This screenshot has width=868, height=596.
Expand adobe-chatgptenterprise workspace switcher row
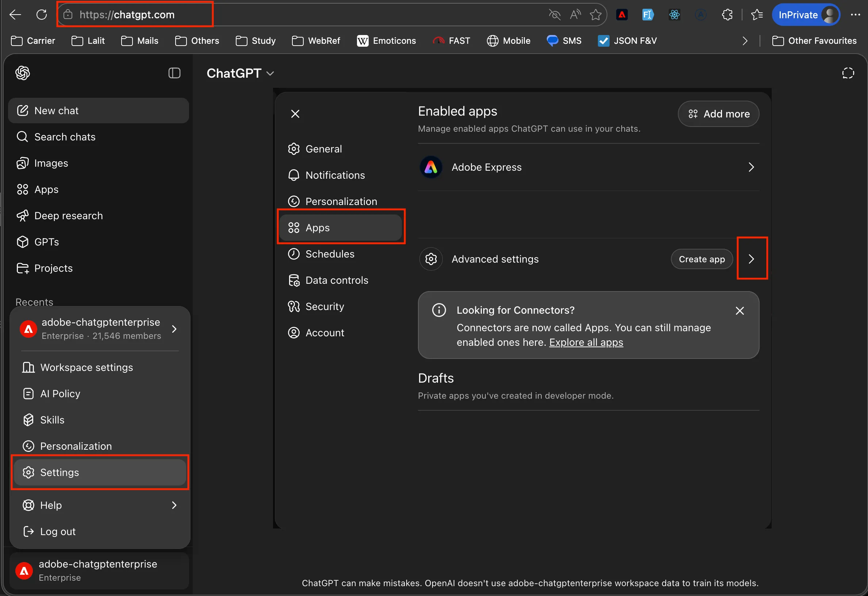pyautogui.click(x=100, y=329)
